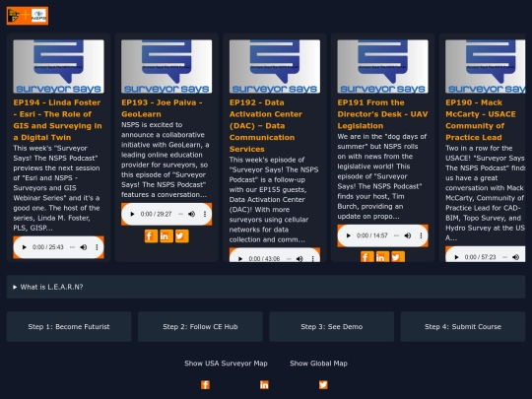This screenshot has height=399, width=532.
Task: Click EP191 audio progress bar
Action: (396, 235)
